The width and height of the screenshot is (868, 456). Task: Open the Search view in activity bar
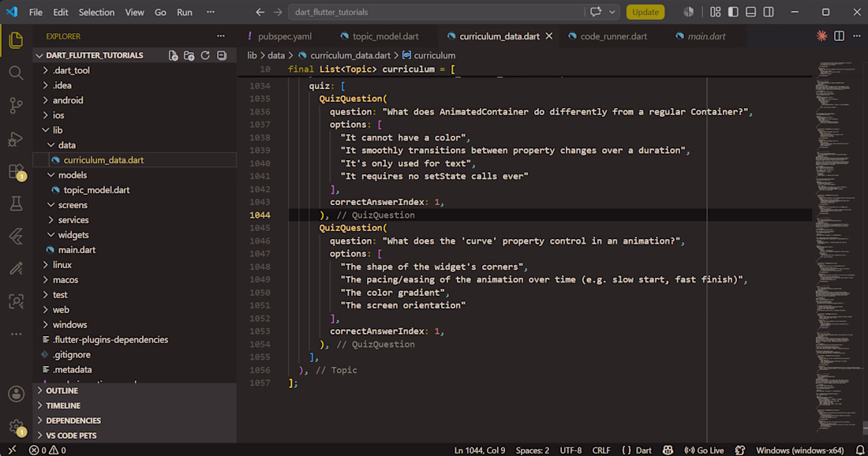click(x=16, y=73)
